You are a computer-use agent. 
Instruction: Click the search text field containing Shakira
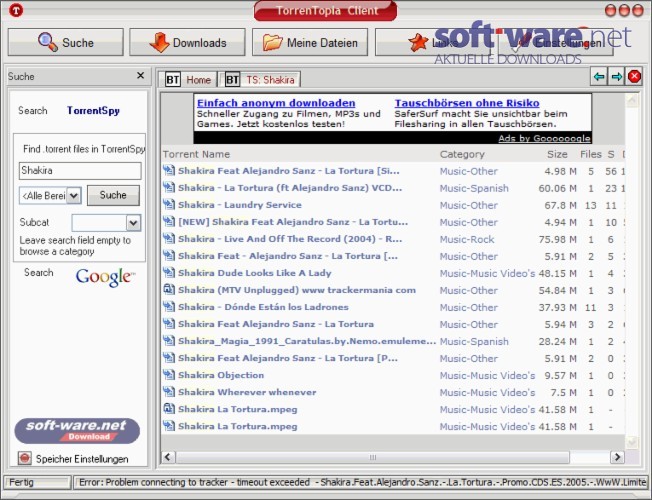[80, 171]
